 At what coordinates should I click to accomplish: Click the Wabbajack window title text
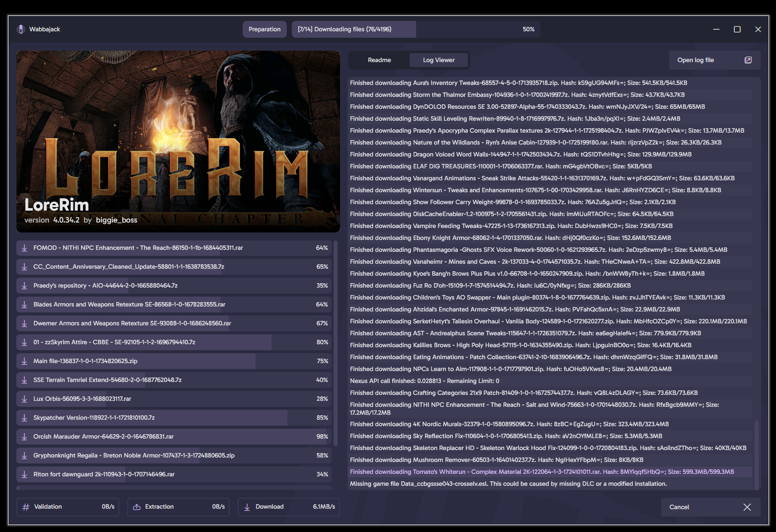[45, 29]
